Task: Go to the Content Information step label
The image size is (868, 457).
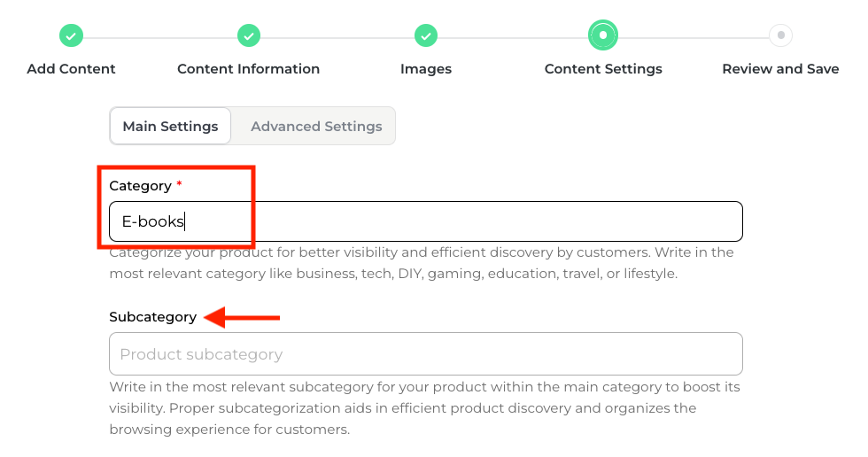Action: click(249, 68)
